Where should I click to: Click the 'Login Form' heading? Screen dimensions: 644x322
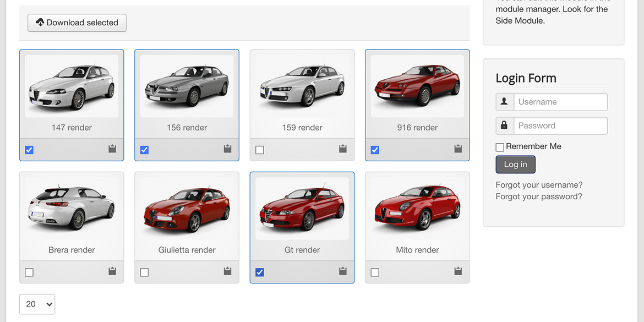[x=526, y=78]
